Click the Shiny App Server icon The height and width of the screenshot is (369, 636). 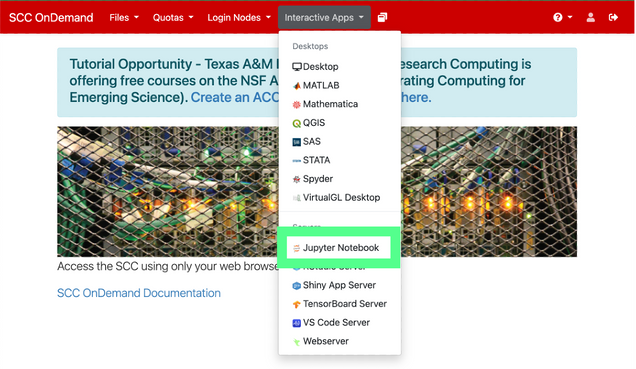pos(297,286)
